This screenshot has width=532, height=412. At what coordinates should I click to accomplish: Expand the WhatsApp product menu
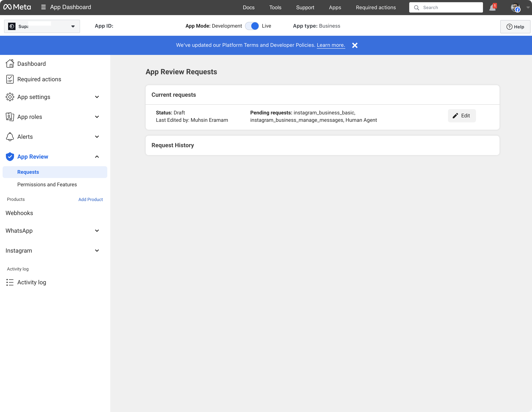(x=97, y=231)
